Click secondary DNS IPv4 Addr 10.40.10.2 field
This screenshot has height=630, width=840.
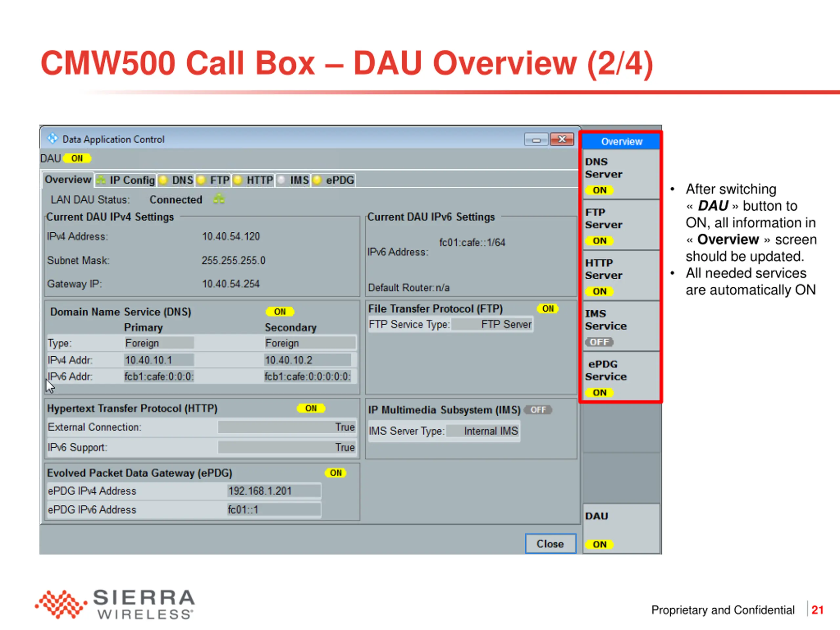coord(307,360)
